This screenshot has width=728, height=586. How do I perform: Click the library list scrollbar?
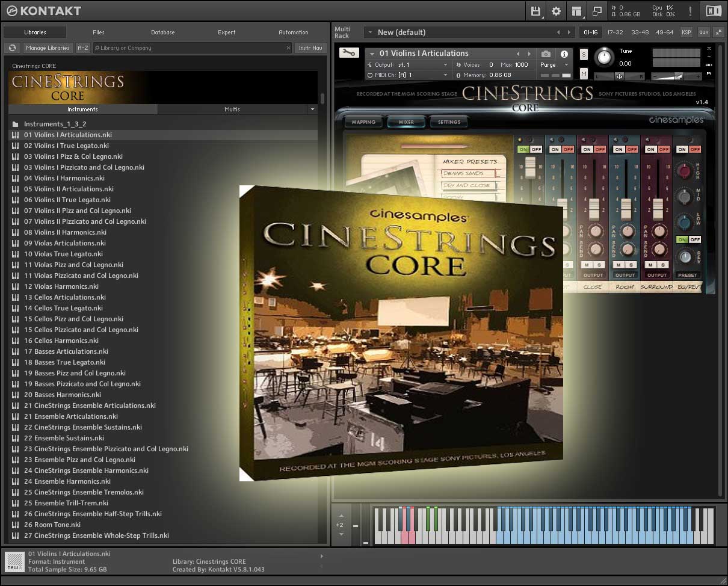322,99
